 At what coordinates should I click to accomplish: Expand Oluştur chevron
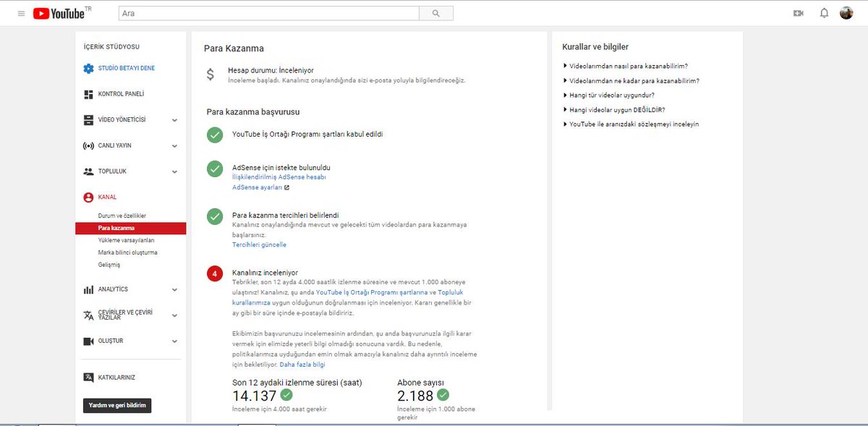174,341
